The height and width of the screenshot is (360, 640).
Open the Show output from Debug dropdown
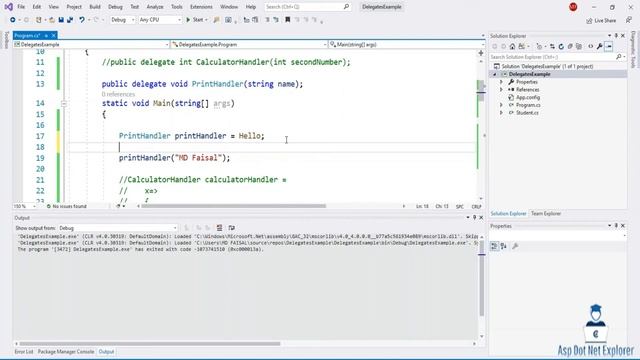tap(118, 228)
